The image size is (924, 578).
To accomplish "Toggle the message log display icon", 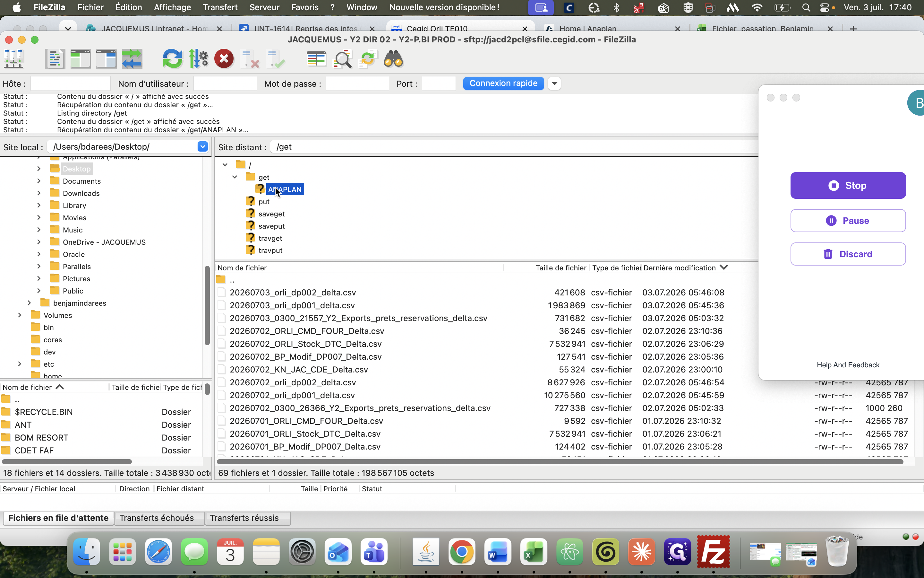I will (x=55, y=59).
